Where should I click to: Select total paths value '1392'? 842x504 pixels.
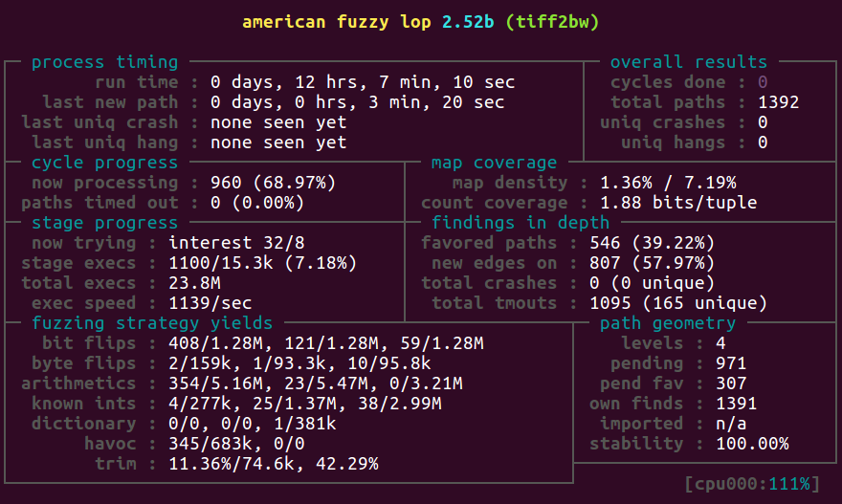779,102
